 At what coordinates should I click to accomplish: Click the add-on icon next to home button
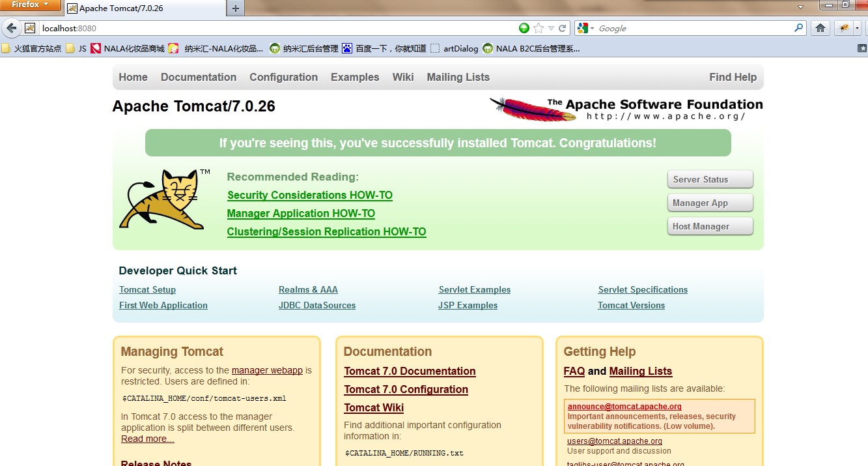(844, 28)
